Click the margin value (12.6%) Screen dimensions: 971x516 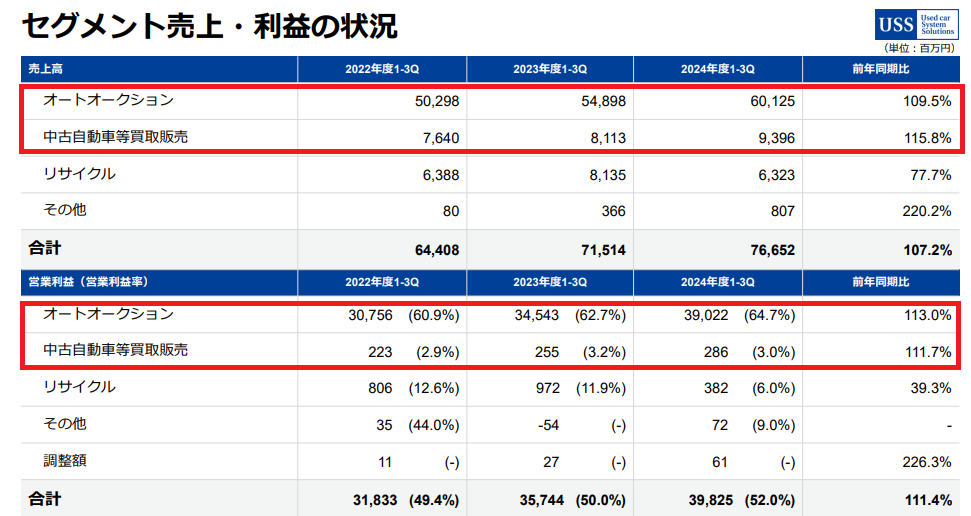click(433, 388)
